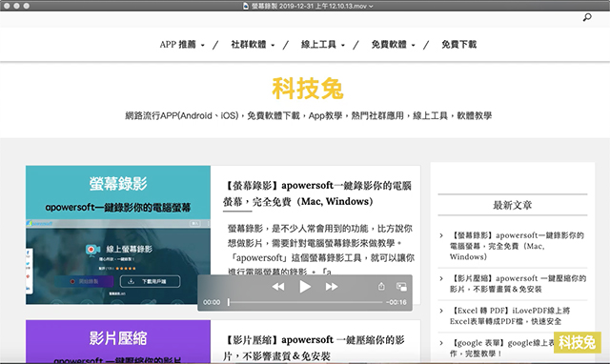Open sidebar link 【螢幕錄影】apowersoft一鍵錄影
The width and height of the screenshot is (610, 364).
(517, 246)
